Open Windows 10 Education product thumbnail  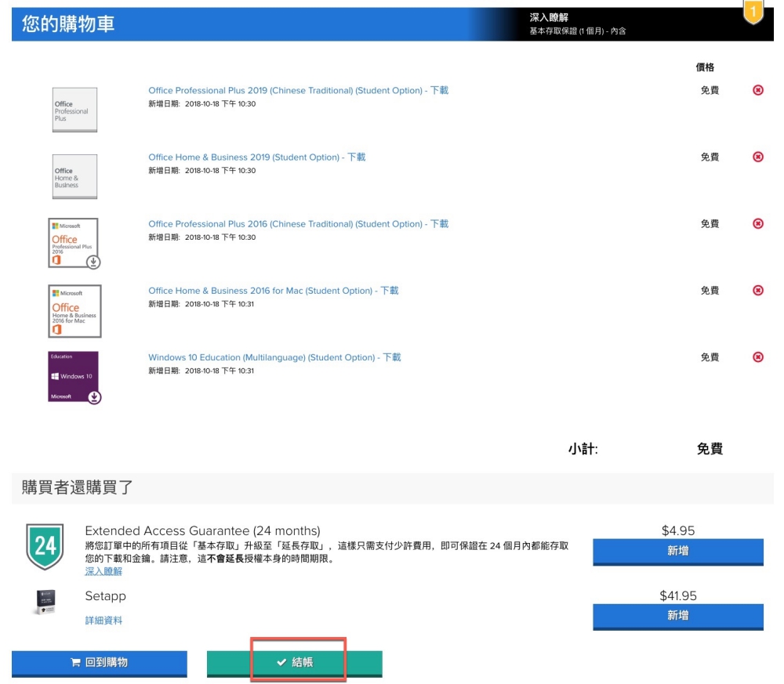(x=74, y=377)
